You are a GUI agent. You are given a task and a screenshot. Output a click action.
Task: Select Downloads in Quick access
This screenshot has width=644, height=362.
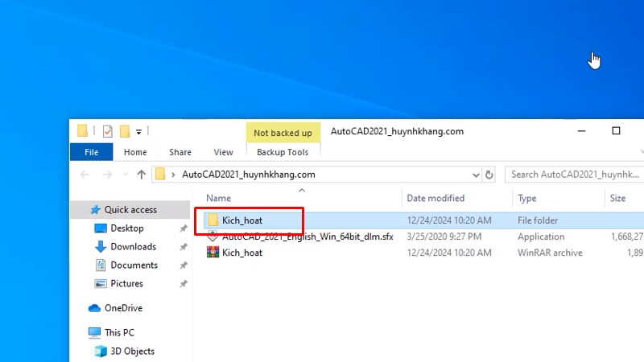(133, 247)
